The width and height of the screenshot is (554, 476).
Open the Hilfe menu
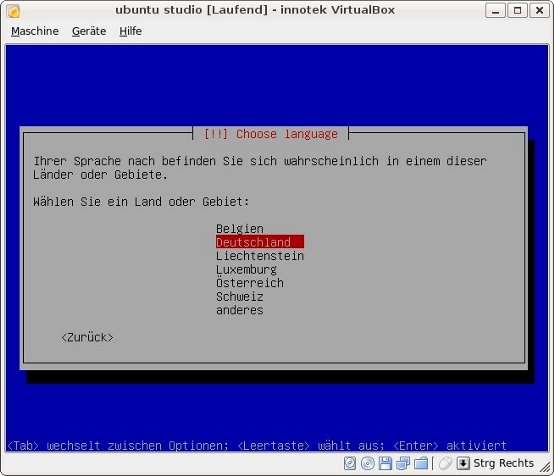(130, 31)
